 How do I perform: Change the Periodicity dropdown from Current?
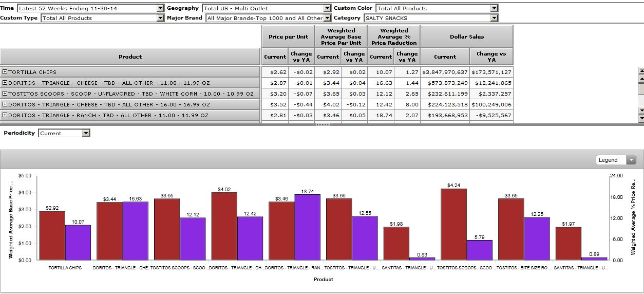click(x=86, y=133)
